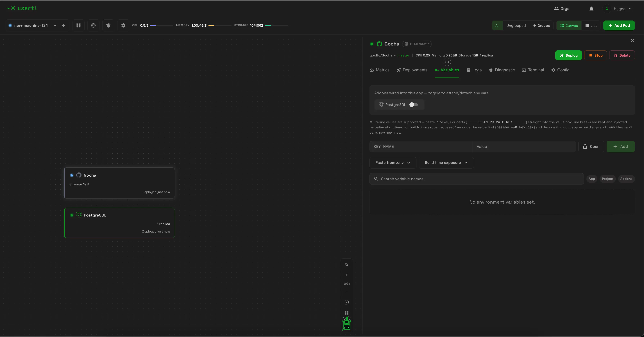Open the green robot assistant
The width and height of the screenshot is (644, 337).
[347, 324]
